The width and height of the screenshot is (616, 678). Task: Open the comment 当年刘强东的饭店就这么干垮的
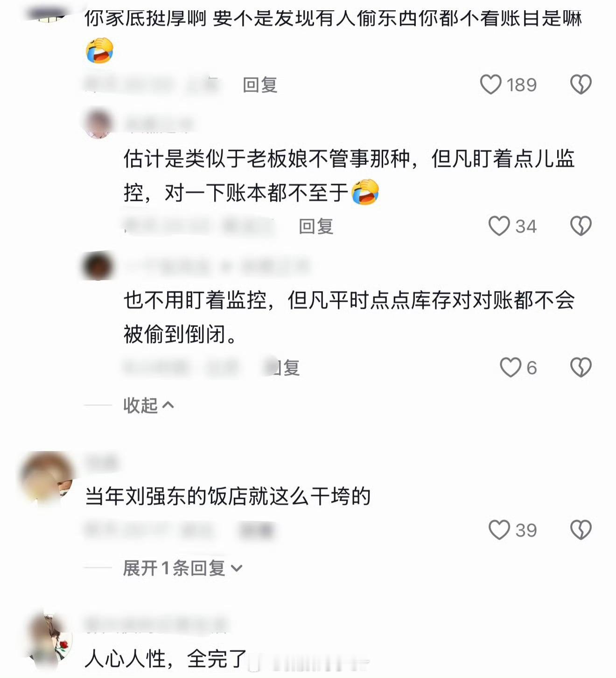coord(228,496)
